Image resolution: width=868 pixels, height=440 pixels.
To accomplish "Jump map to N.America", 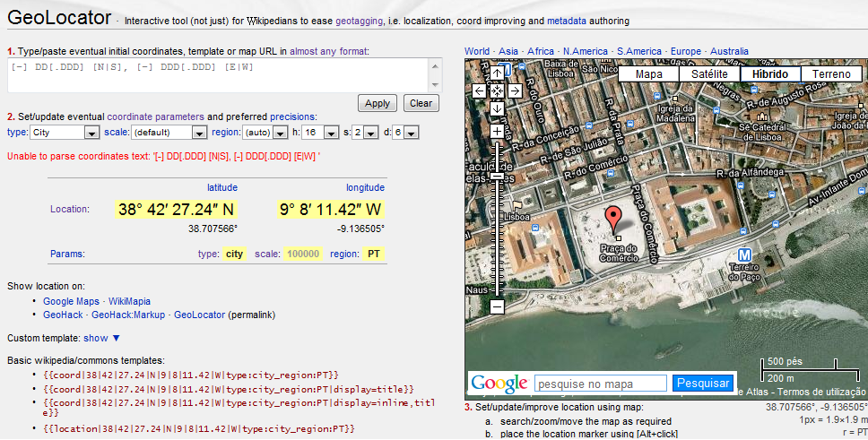I will [586, 51].
